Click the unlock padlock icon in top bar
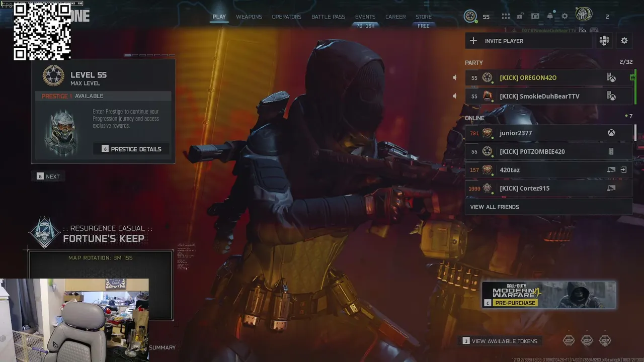The image size is (644, 362). (x=520, y=17)
